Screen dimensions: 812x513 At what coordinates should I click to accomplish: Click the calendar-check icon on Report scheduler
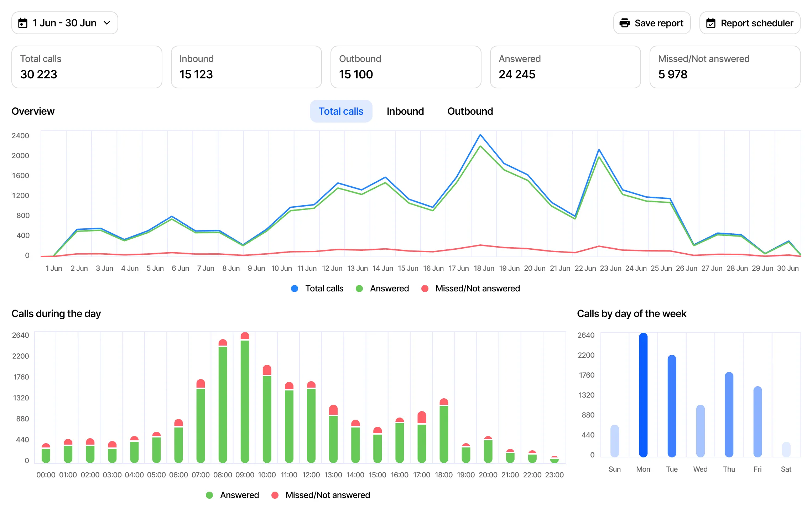point(711,23)
